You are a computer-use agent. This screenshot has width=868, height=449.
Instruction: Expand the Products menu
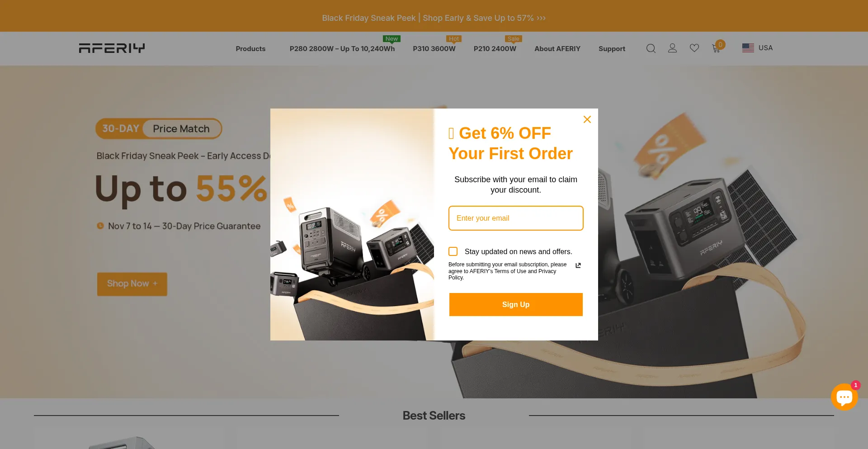point(250,49)
